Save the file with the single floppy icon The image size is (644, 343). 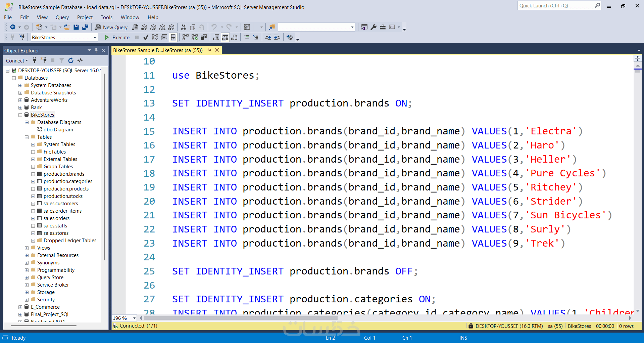(76, 27)
